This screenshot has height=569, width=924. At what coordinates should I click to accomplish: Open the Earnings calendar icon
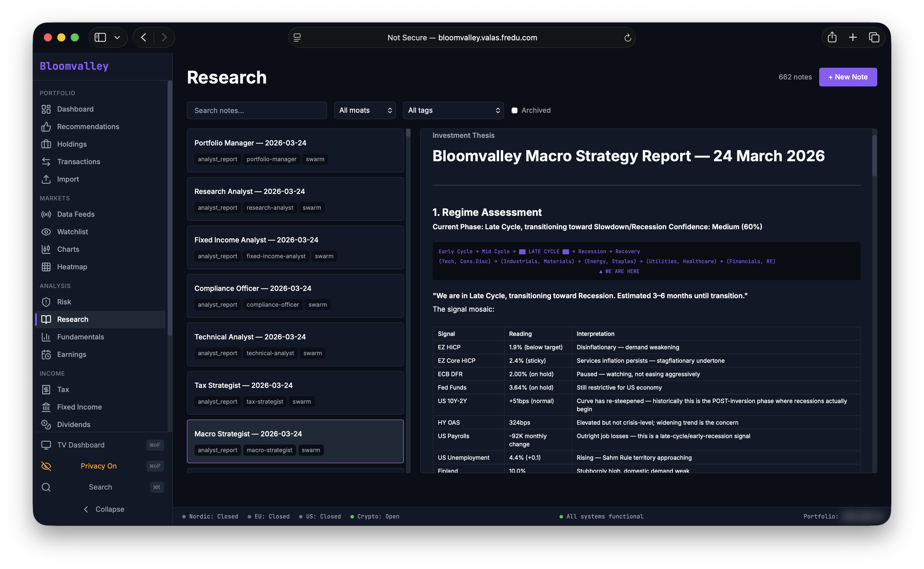(46, 355)
